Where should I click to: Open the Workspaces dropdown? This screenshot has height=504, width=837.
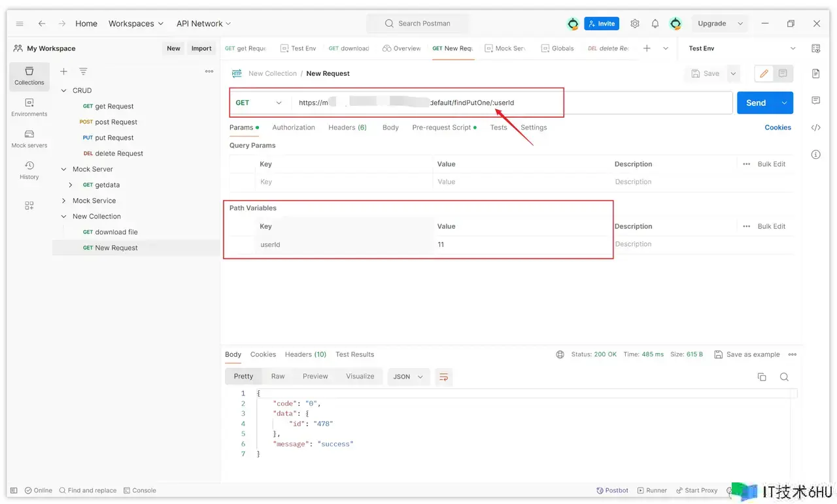click(136, 24)
